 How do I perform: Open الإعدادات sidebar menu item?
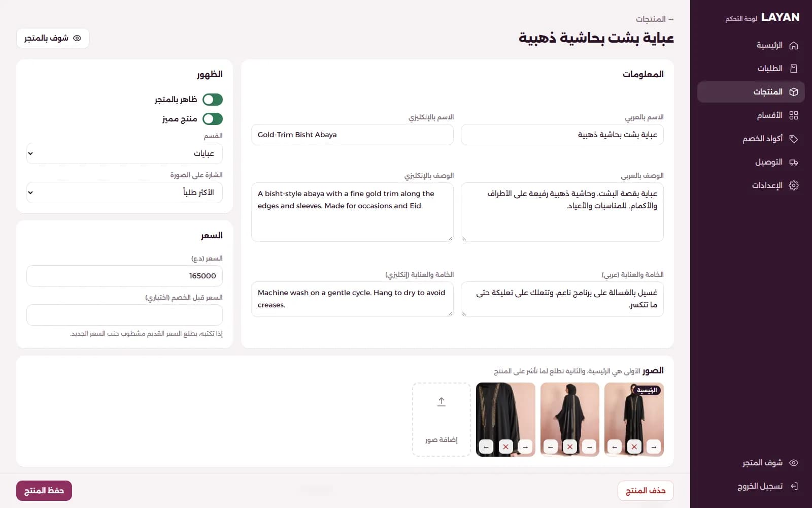click(x=751, y=185)
